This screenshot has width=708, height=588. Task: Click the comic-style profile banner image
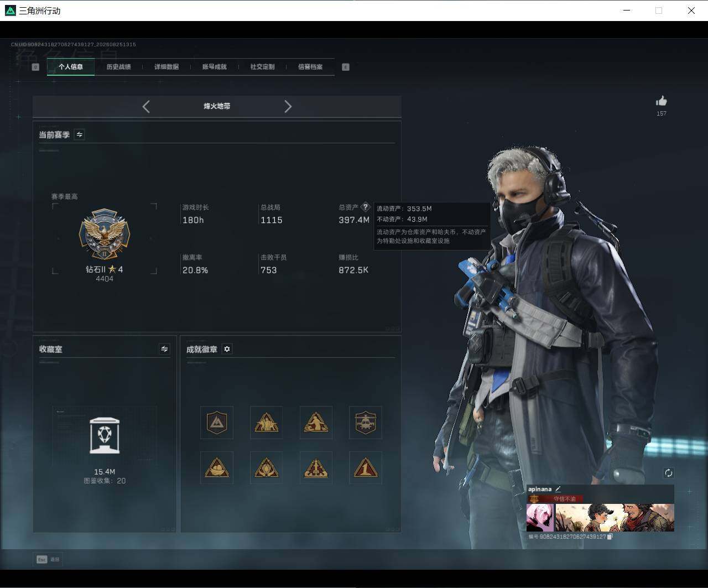[615, 517]
